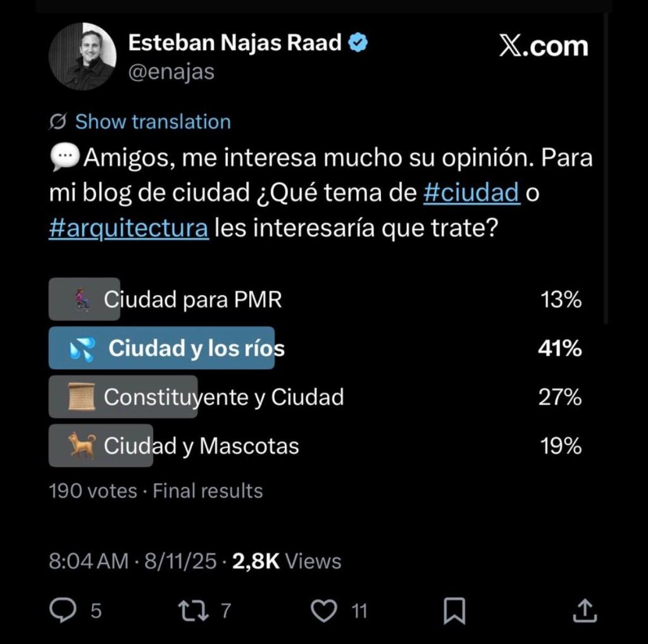This screenshot has width=648, height=644.
Task: Click the X.com logo
Action: coord(543,46)
